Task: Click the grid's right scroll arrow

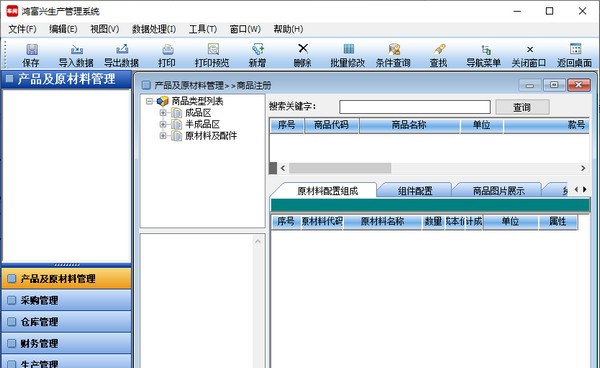Action: pos(583,168)
